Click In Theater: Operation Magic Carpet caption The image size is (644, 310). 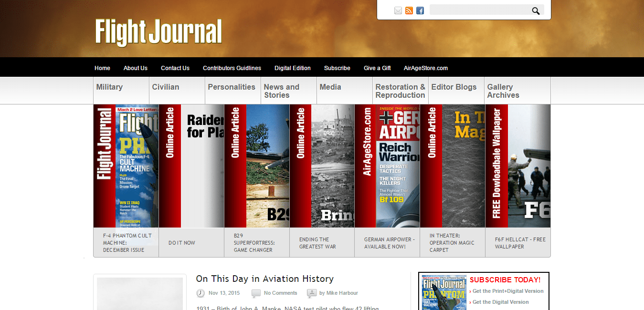tap(452, 243)
